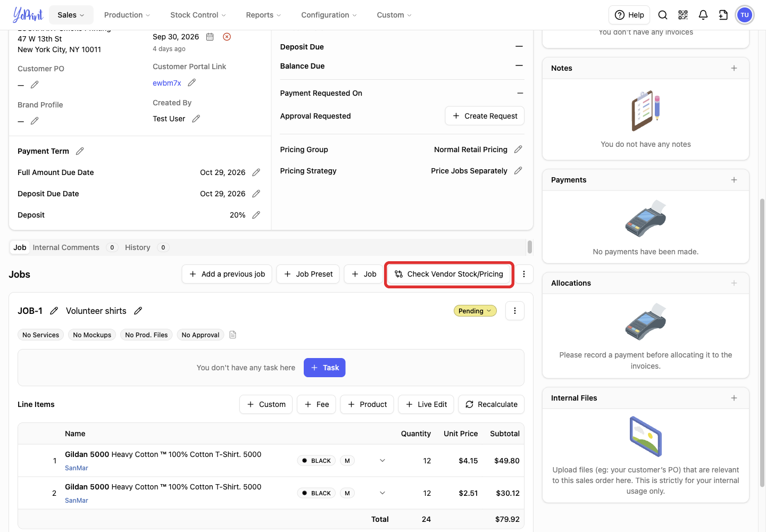
Task: Add a payment with Payments plus
Action: click(x=734, y=180)
